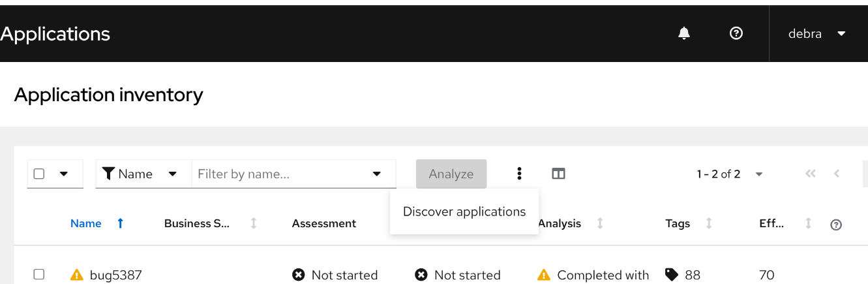
Task: Click the Analyze button
Action: click(x=451, y=174)
